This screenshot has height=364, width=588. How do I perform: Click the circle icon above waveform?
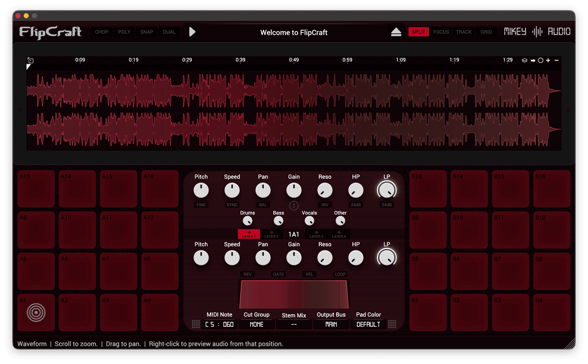[541, 60]
